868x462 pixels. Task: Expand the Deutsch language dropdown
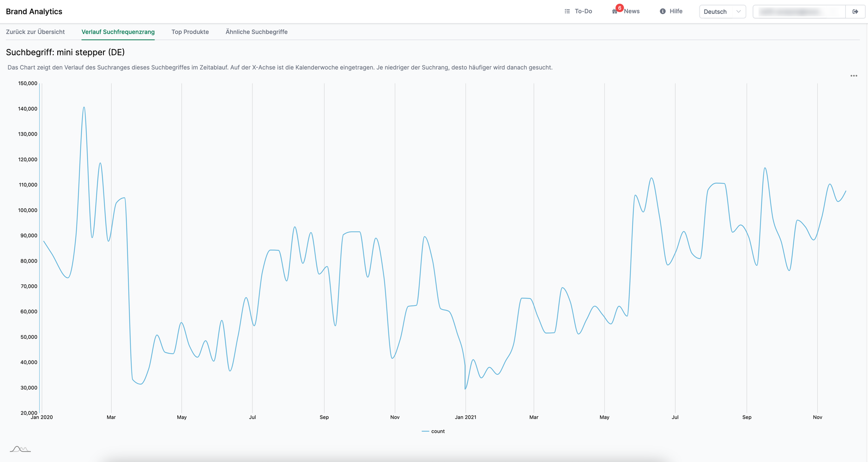coord(723,12)
